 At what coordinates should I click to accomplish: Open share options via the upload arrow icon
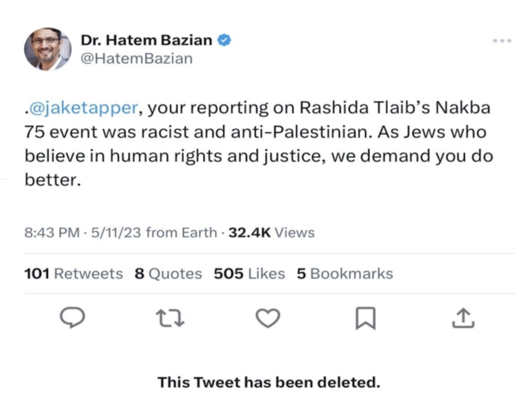(x=463, y=318)
